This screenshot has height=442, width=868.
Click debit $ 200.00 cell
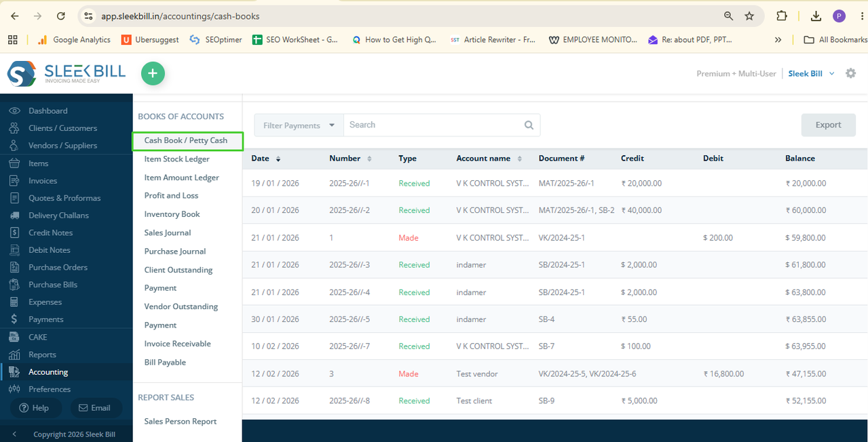point(718,238)
